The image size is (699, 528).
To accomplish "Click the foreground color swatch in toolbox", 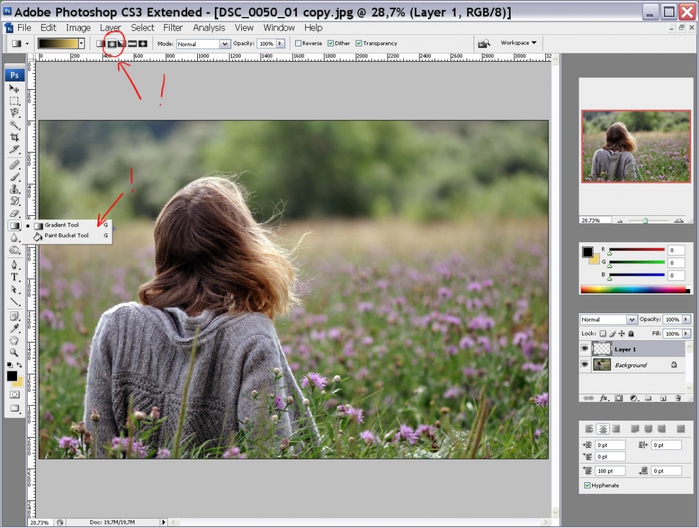I will tap(12, 376).
